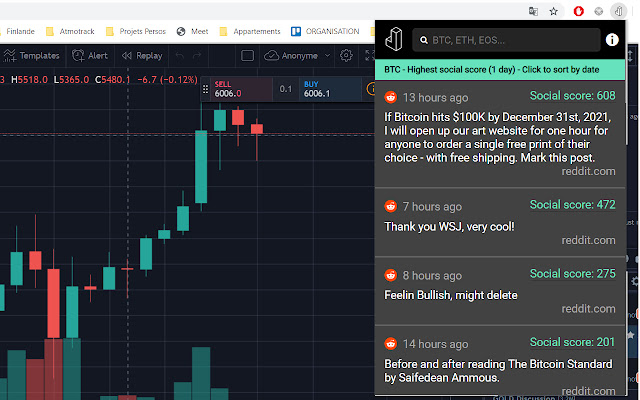Open the Templates dropdown
Screen dimensions: 640x400
32,56
